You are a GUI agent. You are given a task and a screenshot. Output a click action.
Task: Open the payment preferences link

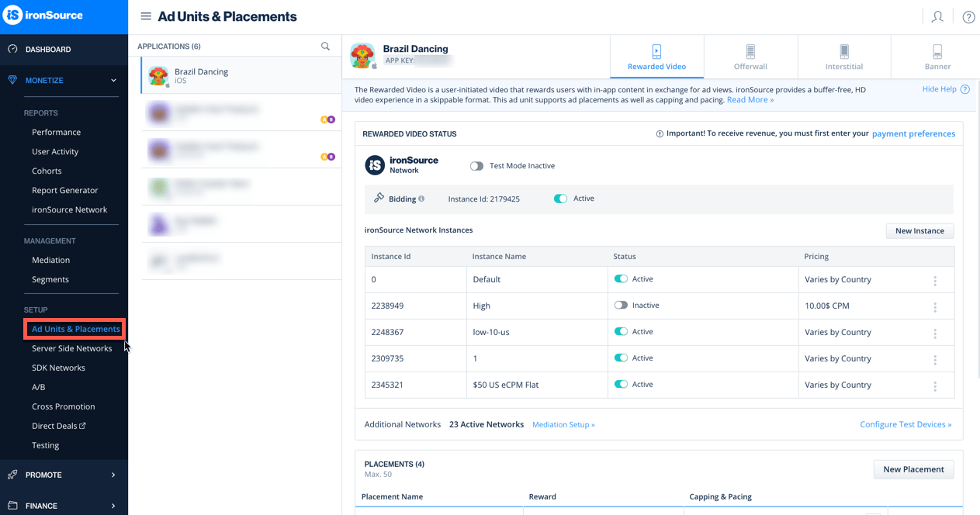click(x=913, y=133)
